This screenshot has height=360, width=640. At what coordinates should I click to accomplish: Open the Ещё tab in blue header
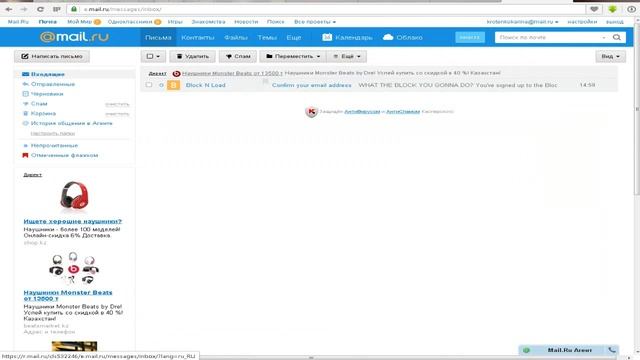[293, 37]
